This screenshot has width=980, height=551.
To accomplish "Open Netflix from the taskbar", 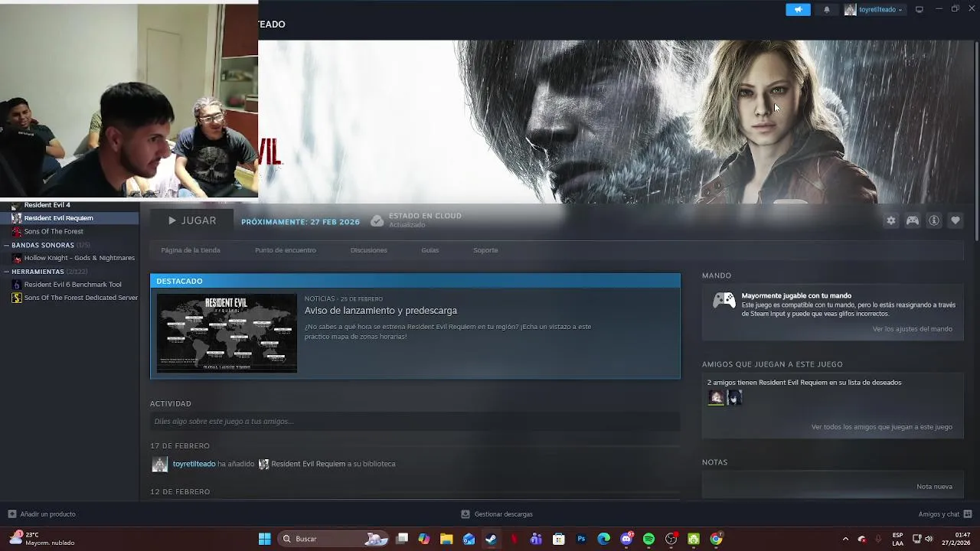I will click(x=514, y=539).
